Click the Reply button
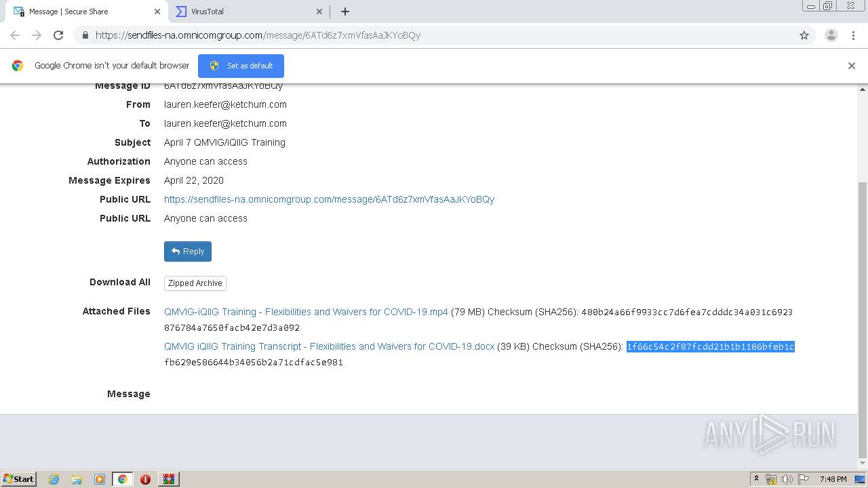Viewport: 868px width, 488px height. (x=188, y=251)
